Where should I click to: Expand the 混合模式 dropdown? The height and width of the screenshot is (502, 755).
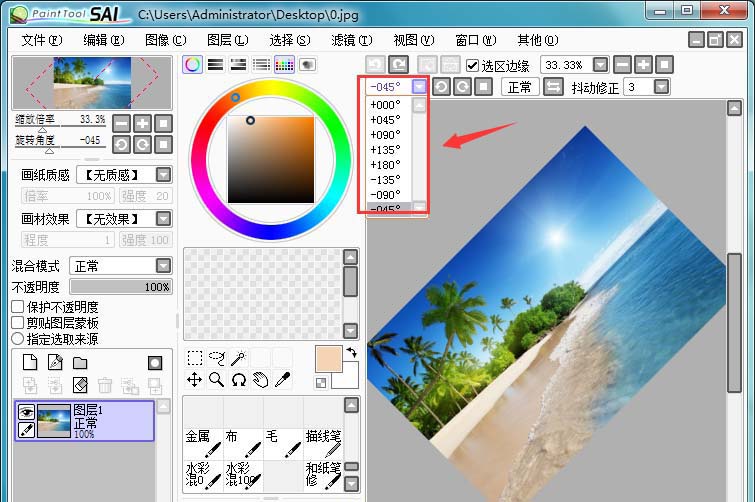(x=163, y=266)
